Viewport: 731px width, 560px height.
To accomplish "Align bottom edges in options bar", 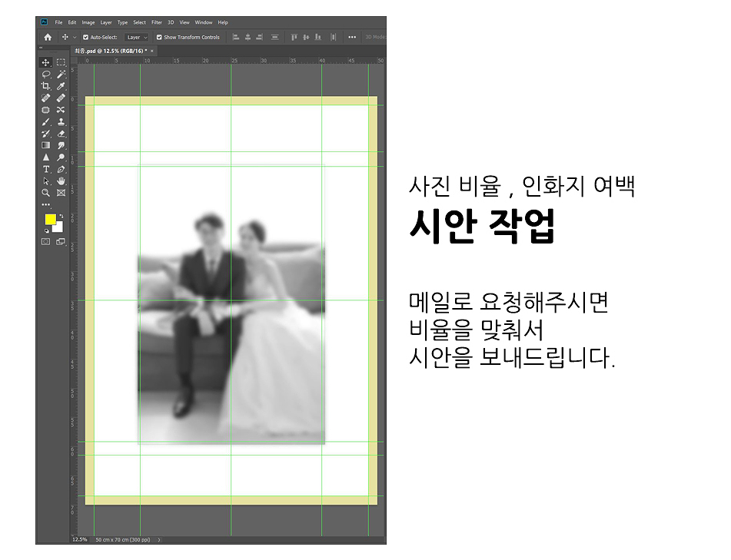I will point(318,38).
